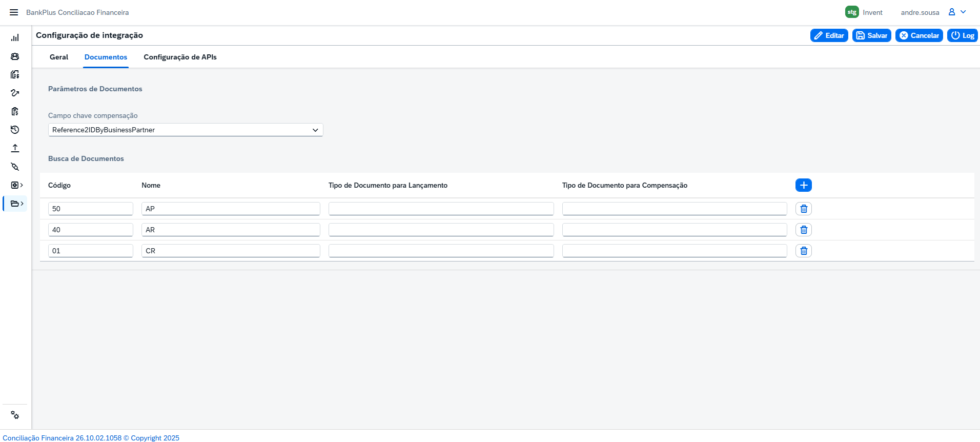
Task: Delete the AR document row
Action: (804, 230)
